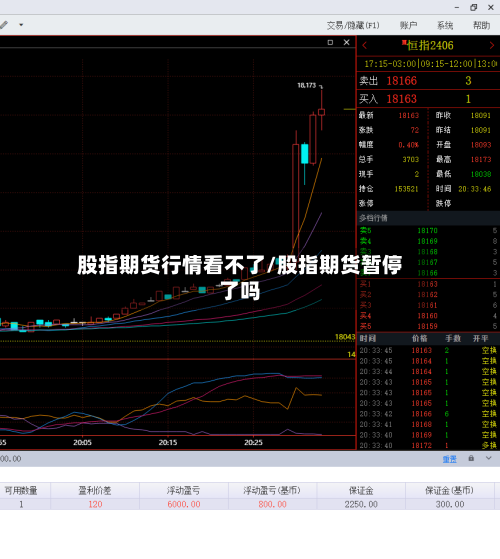Select the 卖5 row at 18170

click(x=428, y=231)
